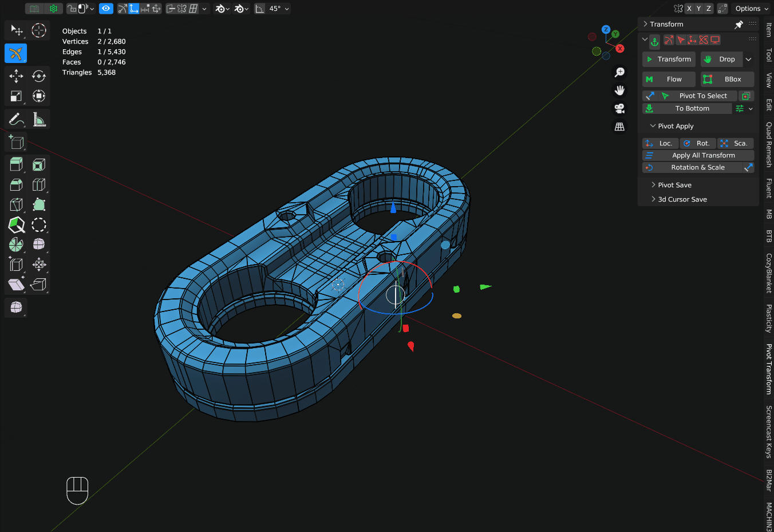Screen dimensions: 774x532
Task: Select the Annotate tool
Action: point(16,119)
